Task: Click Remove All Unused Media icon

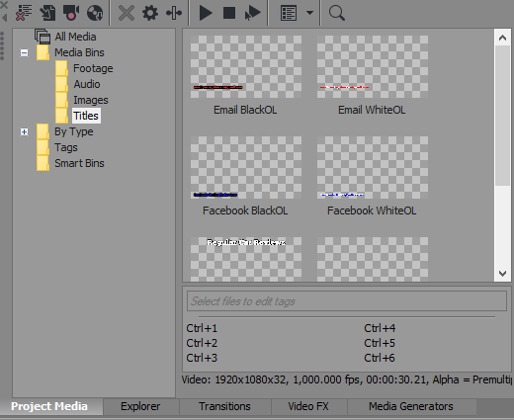Action: click(24, 13)
